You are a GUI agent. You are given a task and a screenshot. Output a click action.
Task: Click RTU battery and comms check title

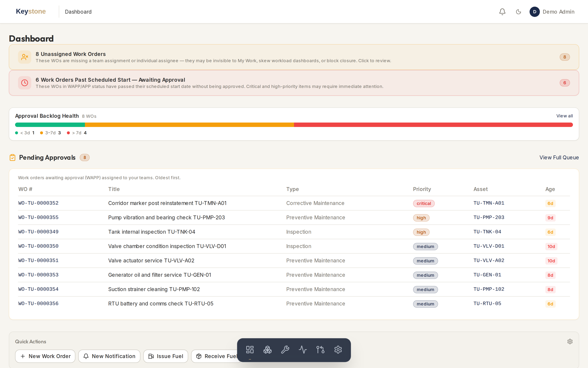coord(161,303)
